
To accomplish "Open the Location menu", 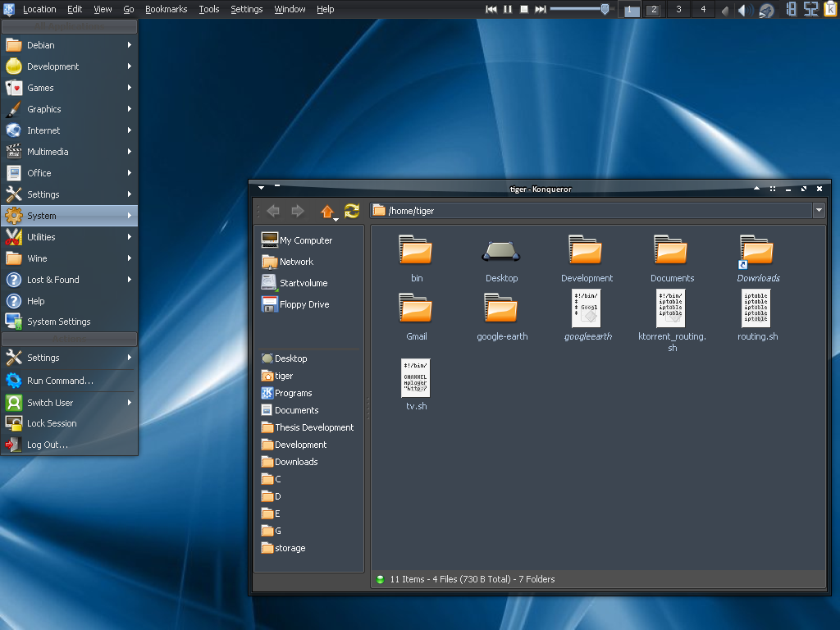I will coord(39,9).
